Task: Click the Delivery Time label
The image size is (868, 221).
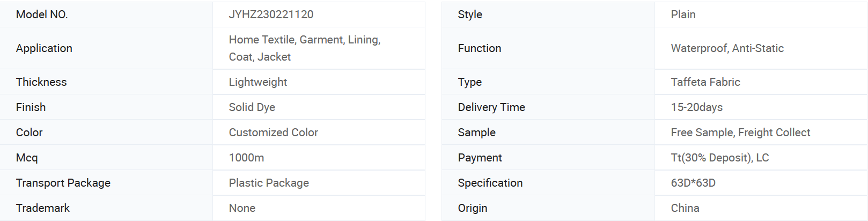Action: click(491, 107)
